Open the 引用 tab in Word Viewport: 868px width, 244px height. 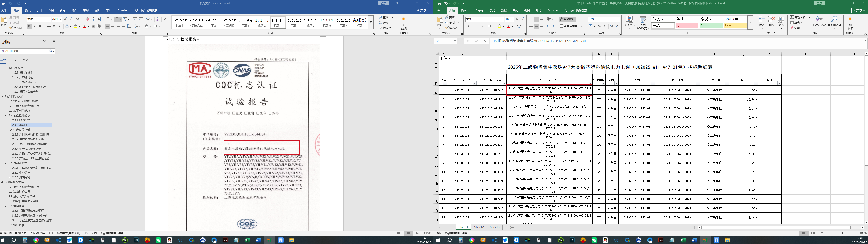[x=62, y=10]
